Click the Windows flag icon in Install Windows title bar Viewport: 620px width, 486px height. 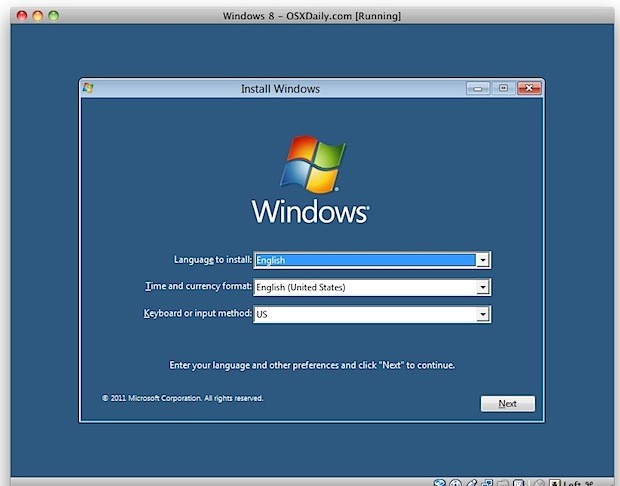click(x=89, y=88)
